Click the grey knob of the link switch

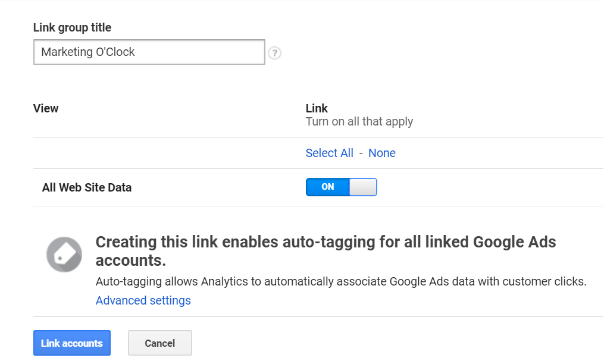click(362, 187)
